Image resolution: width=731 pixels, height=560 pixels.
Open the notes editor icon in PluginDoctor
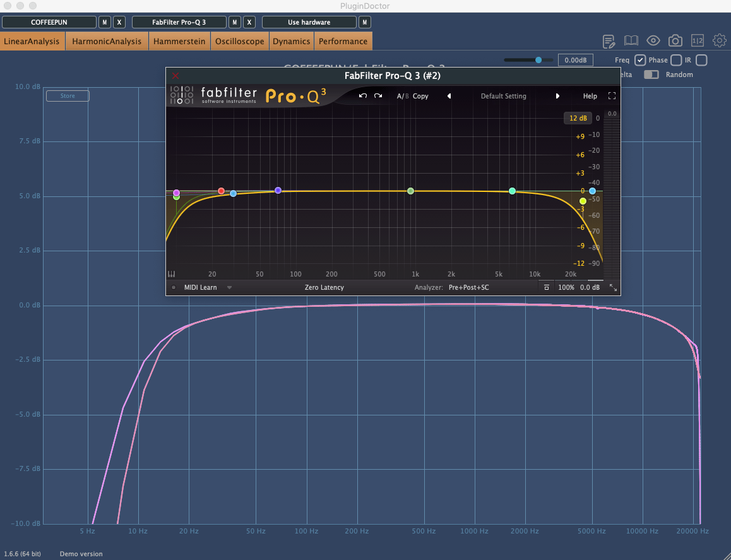[x=608, y=40]
